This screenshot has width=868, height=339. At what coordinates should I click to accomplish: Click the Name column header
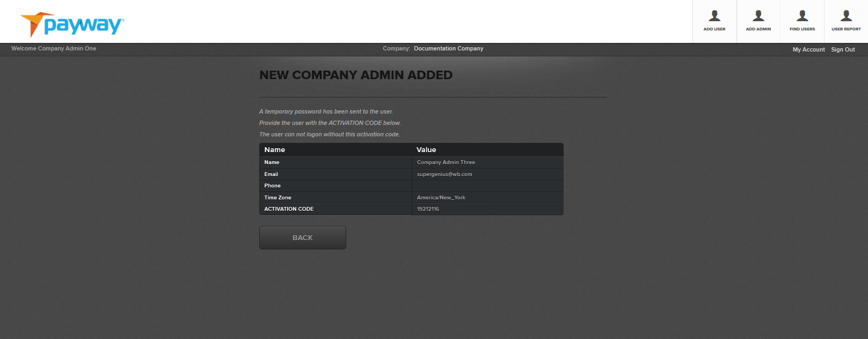274,150
